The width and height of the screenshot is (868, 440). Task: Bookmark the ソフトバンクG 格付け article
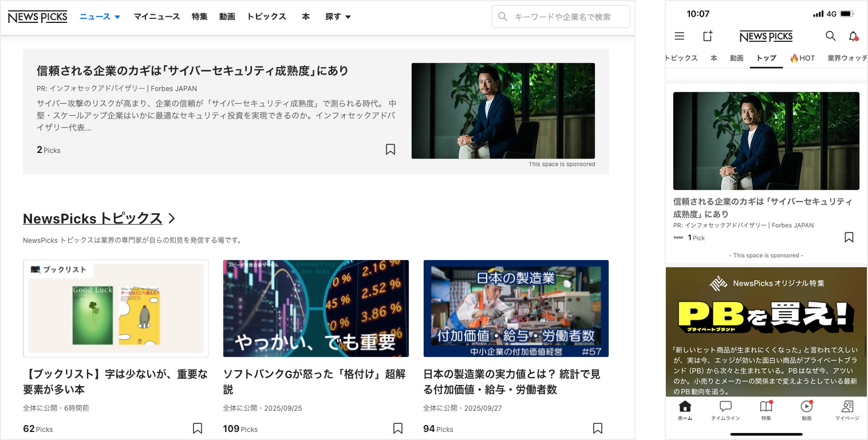pos(398,429)
